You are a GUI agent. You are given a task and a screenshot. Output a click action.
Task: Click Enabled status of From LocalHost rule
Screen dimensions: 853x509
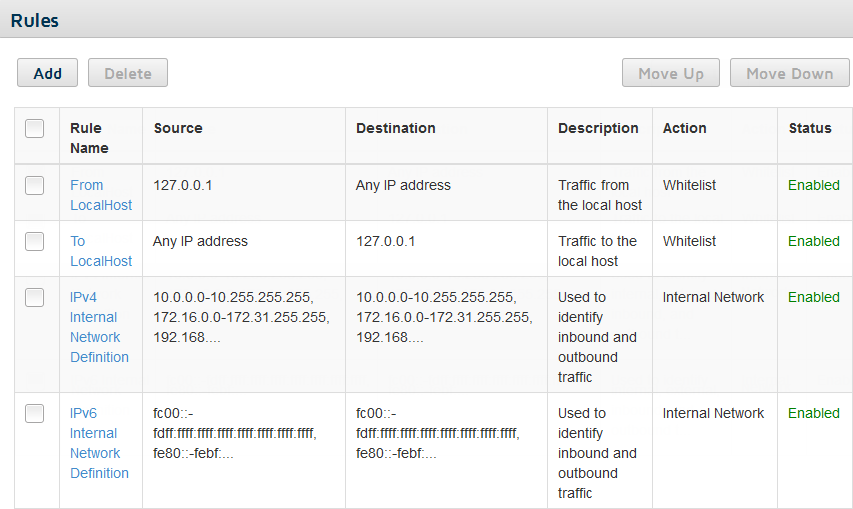814,185
